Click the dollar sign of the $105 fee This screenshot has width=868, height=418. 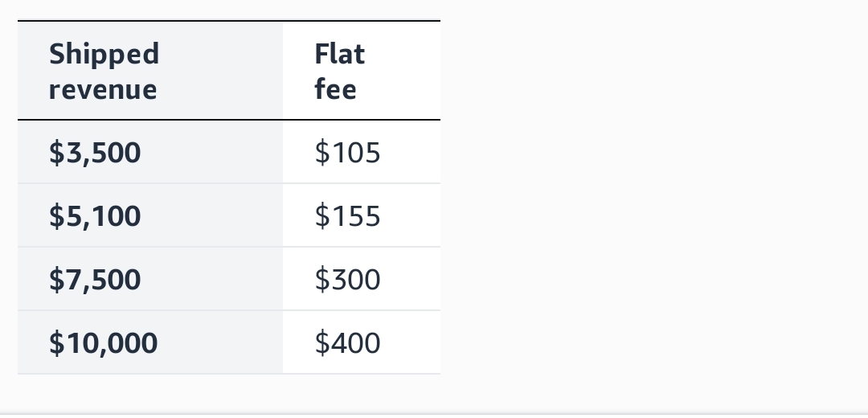coord(322,152)
